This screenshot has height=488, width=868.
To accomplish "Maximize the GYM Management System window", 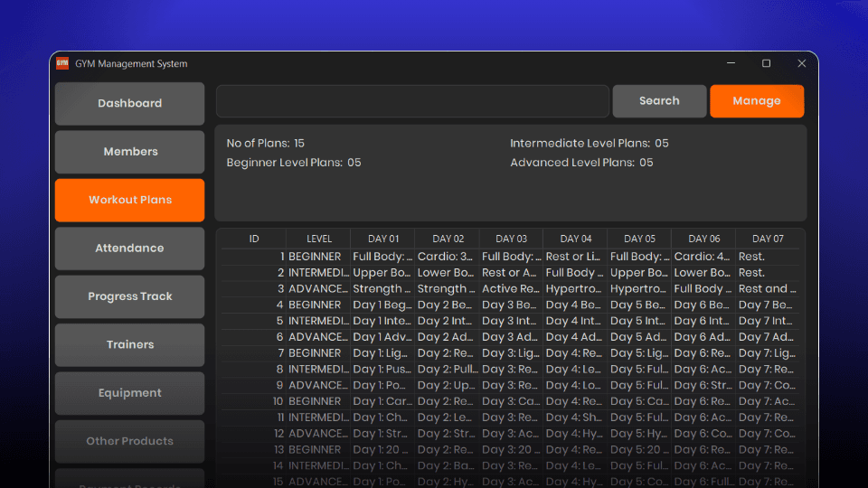I will point(766,63).
